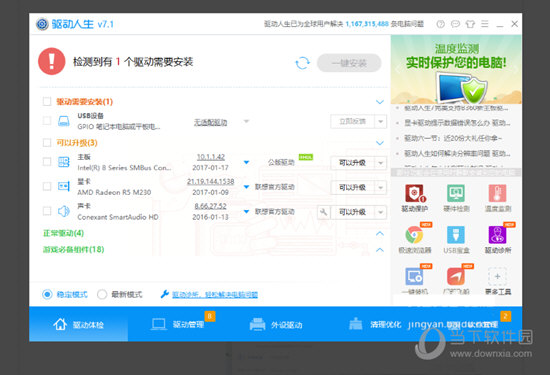Switch to the 外设驱动 tab
The image size is (550, 375).
[276, 324]
